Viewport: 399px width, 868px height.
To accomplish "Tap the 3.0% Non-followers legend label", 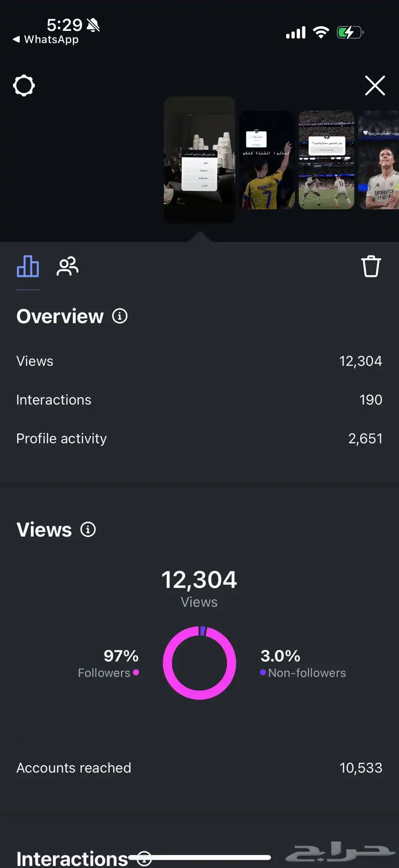I will pos(303,664).
